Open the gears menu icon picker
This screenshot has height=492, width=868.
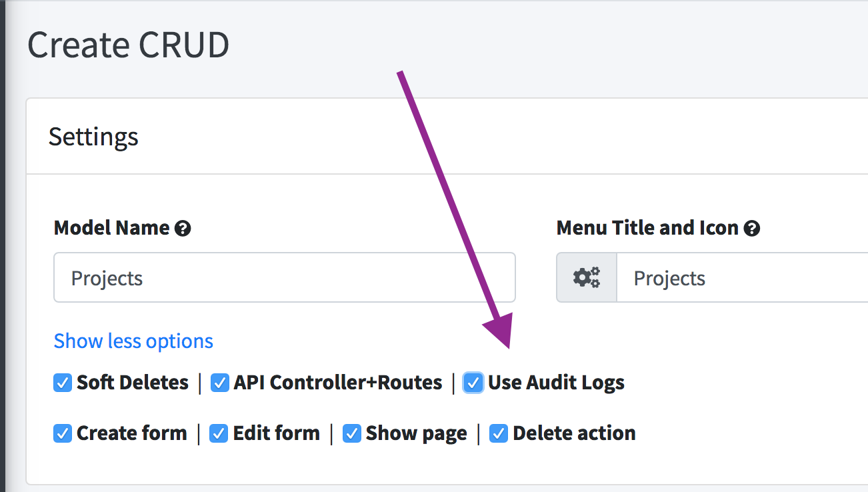(587, 277)
